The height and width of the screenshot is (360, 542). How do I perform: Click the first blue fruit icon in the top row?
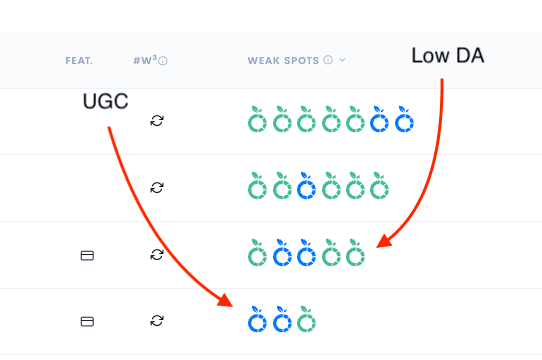379,119
